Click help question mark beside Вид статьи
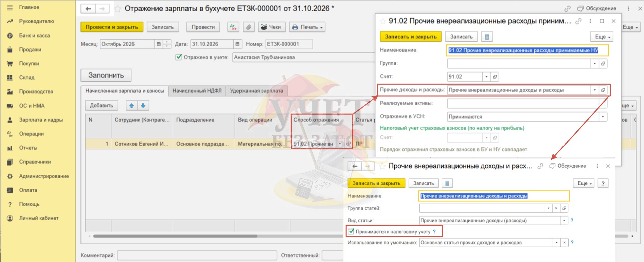This screenshot has height=262, width=644. tap(572, 220)
